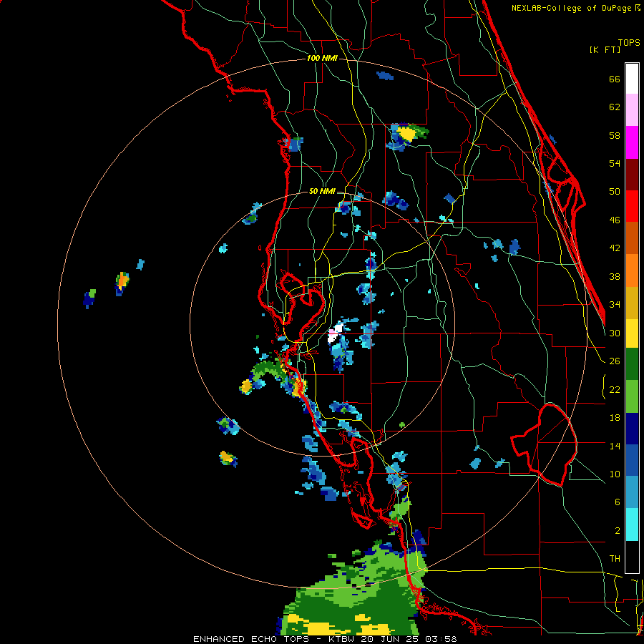This screenshot has width=644, height=644.
Task: Click legend value '38'
Action: [615, 277]
